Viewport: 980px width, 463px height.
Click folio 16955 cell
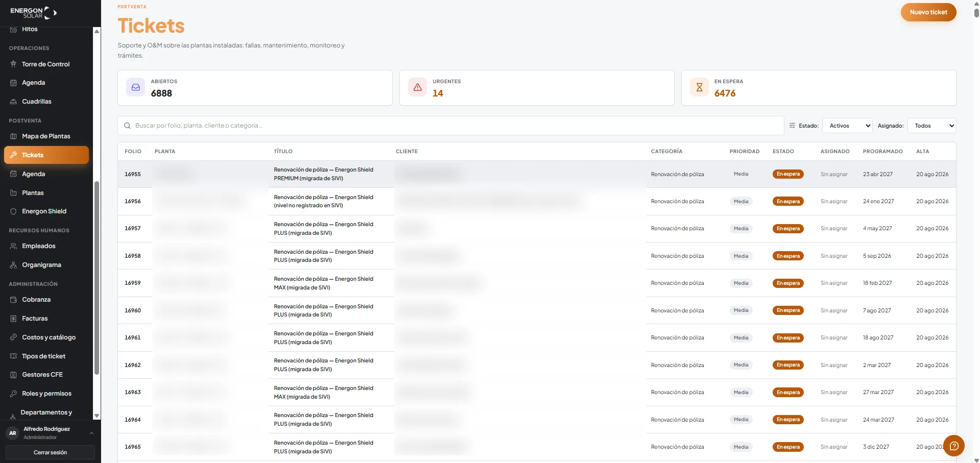(x=133, y=174)
